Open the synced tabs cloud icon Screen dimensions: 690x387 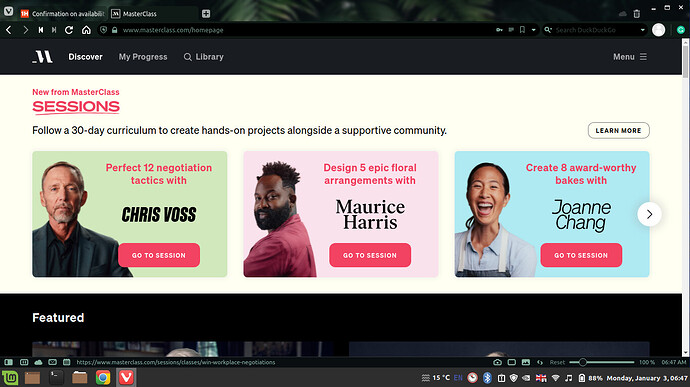(x=622, y=14)
